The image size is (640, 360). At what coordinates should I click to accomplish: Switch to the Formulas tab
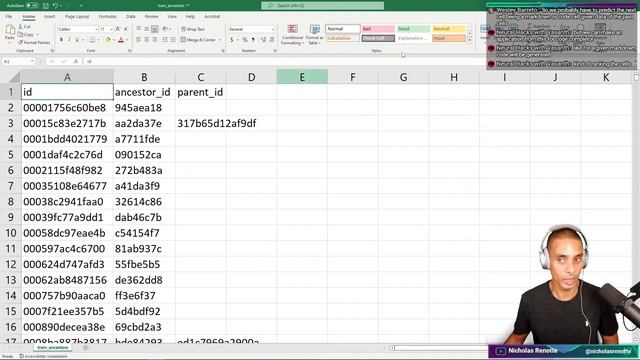(107, 16)
